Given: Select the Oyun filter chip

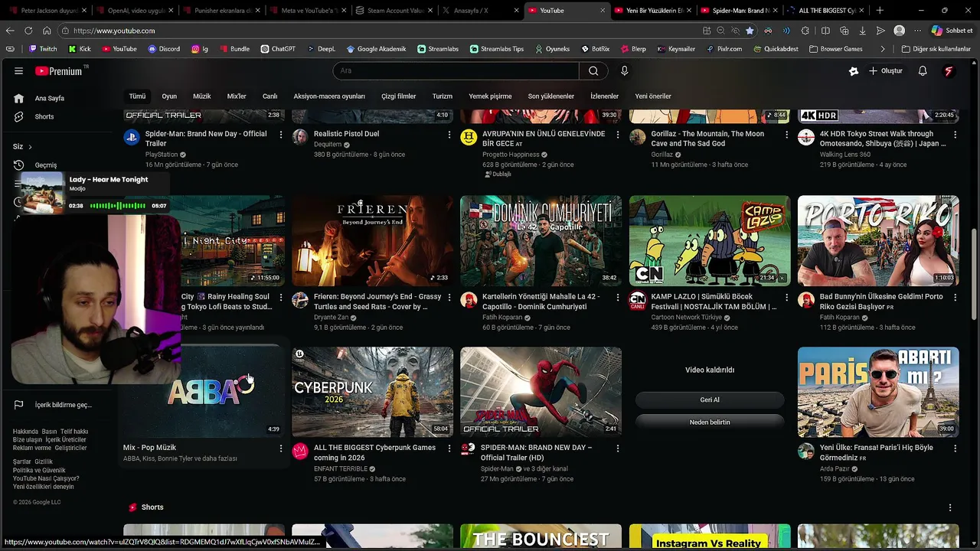Looking at the screenshot, I should tap(169, 96).
